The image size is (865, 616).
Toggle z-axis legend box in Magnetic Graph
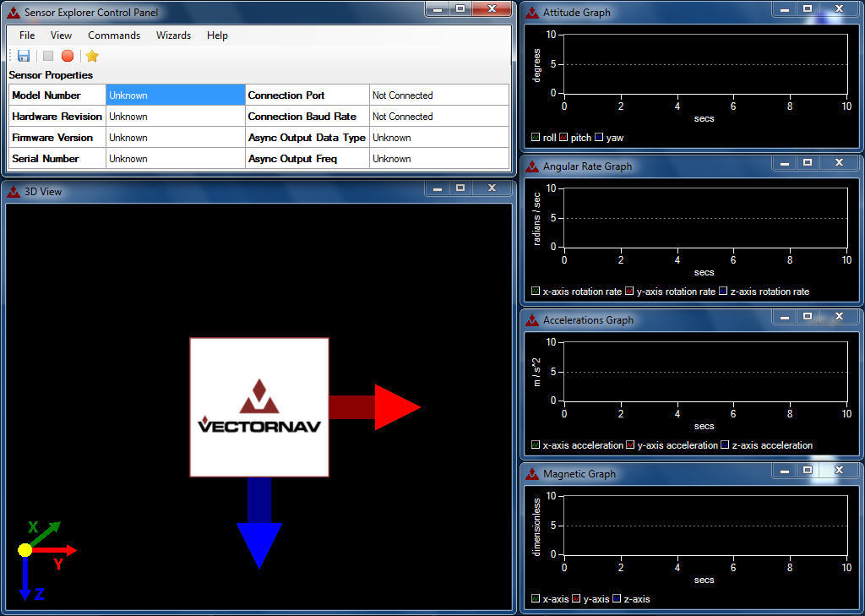coord(617,599)
